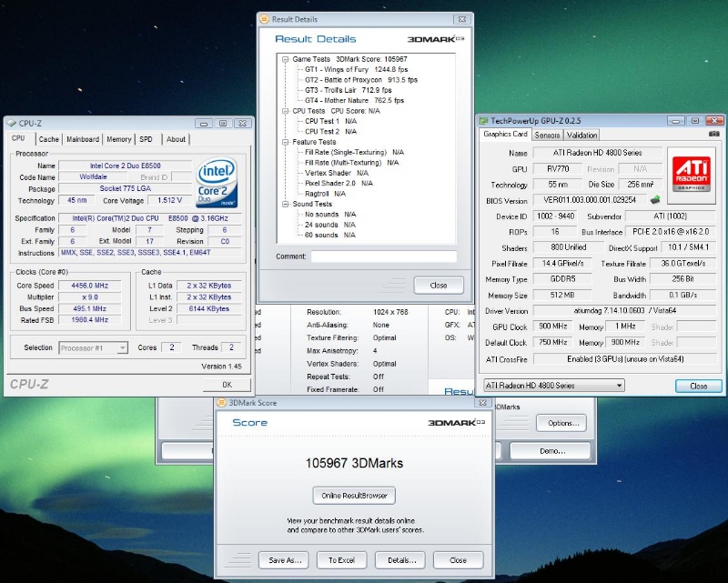The image size is (728, 583).
Task: Click the Memory Type value GDDR5
Action: [562, 279]
